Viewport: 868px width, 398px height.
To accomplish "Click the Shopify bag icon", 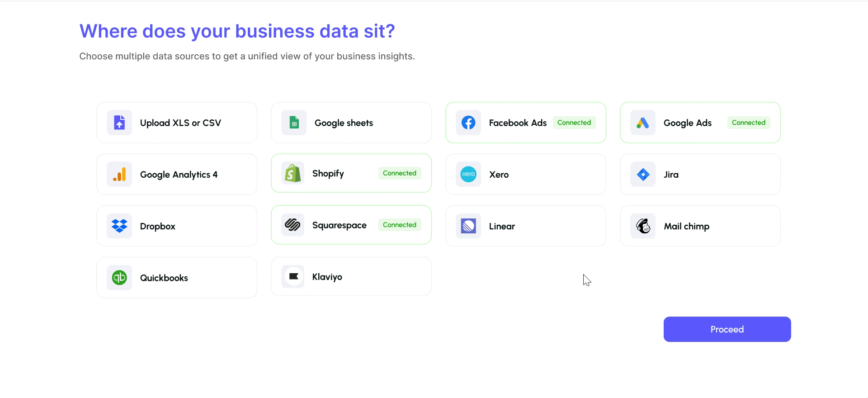I will pyautogui.click(x=293, y=173).
